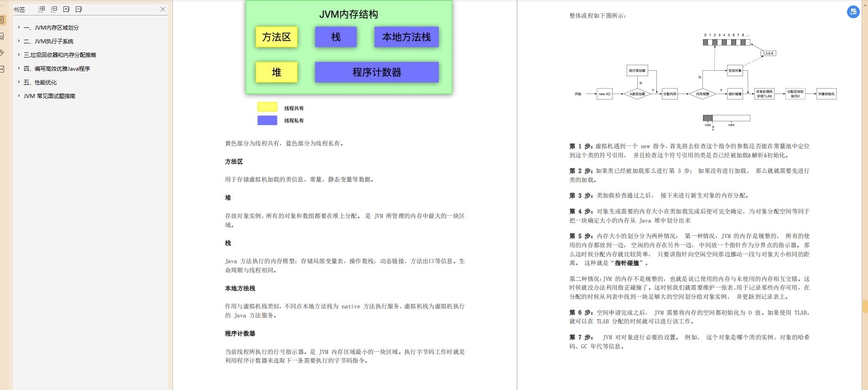The image size is (868, 390).
Task: Jump to bookmark JVM 常见面试题指南
Action: [x=49, y=96]
